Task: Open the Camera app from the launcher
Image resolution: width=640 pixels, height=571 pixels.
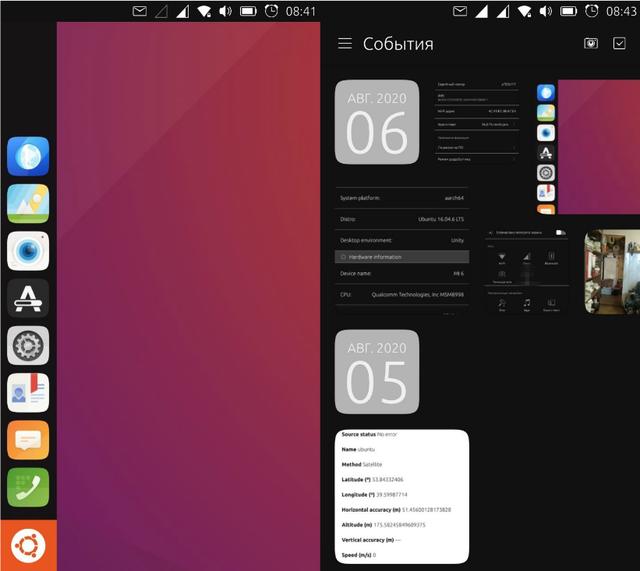Action: click(28, 250)
